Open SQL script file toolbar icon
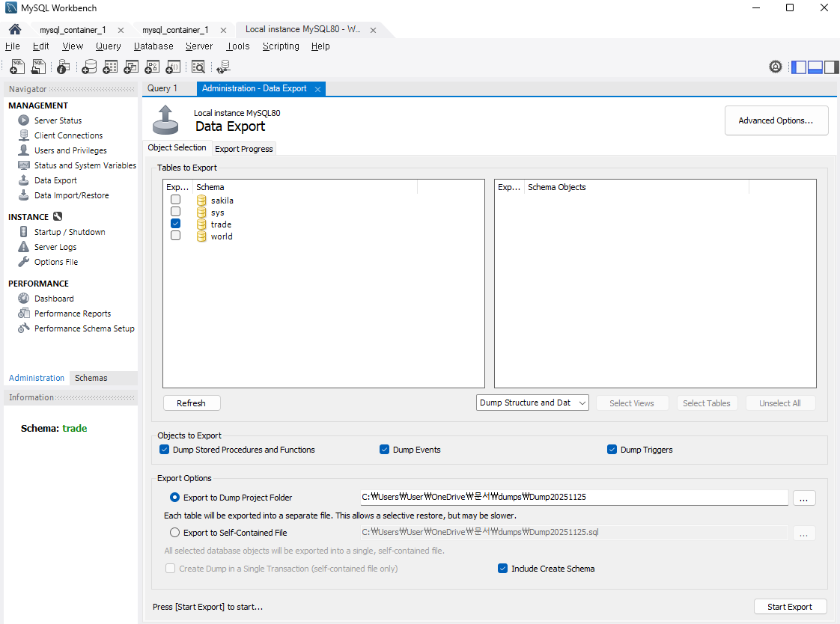Screen dimensions: 840x624 [x=39, y=67]
